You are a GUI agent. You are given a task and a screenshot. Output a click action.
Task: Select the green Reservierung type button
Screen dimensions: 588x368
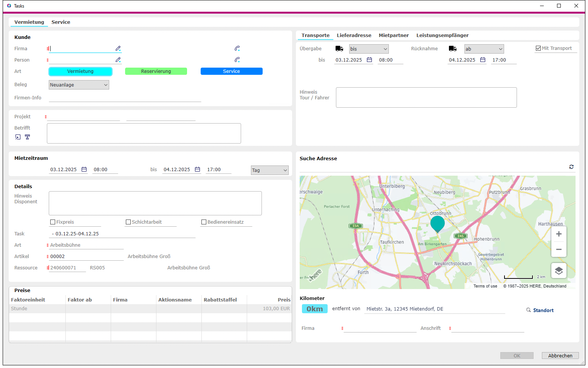point(156,71)
